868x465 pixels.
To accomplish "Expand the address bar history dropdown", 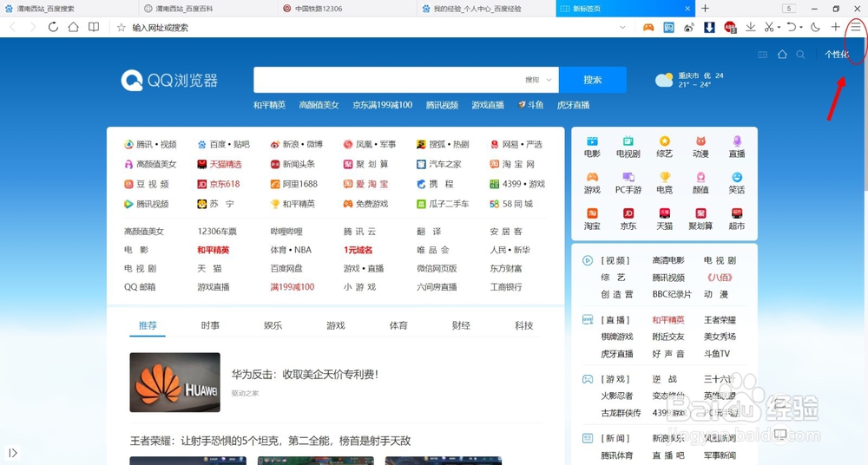I will pos(622,27).
